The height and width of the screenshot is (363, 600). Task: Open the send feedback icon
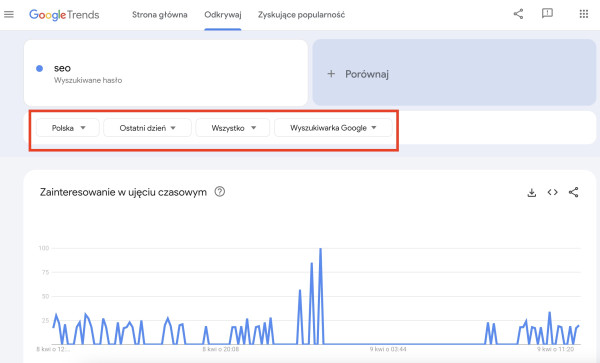coord(547,14)
